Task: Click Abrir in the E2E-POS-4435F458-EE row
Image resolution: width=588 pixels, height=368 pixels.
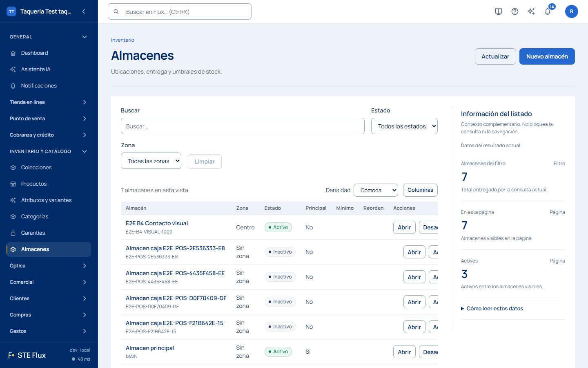Action: click(414, 277)
